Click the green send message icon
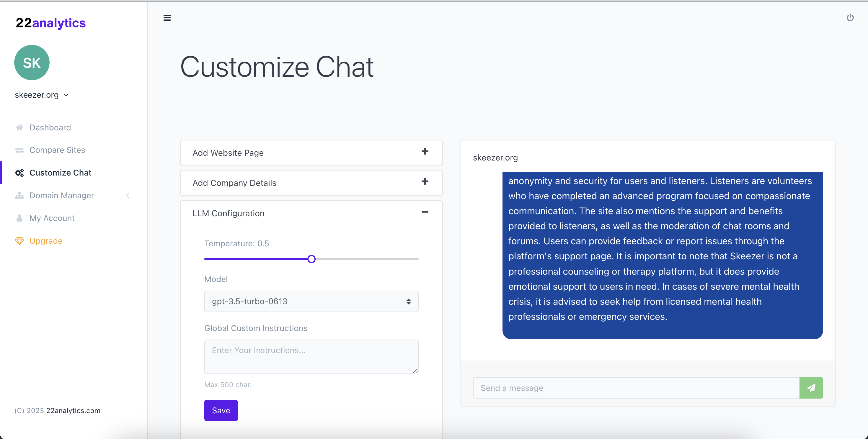Viewport: 868px width, 439px height. pyautogui.click(x=811, y=387)
